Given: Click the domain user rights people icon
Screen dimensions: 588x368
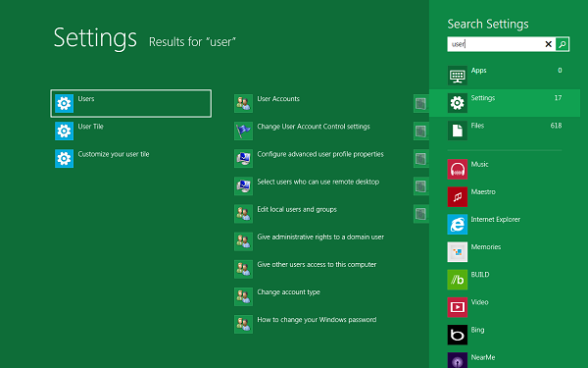Looking at the screenshot, I should 243,241.
